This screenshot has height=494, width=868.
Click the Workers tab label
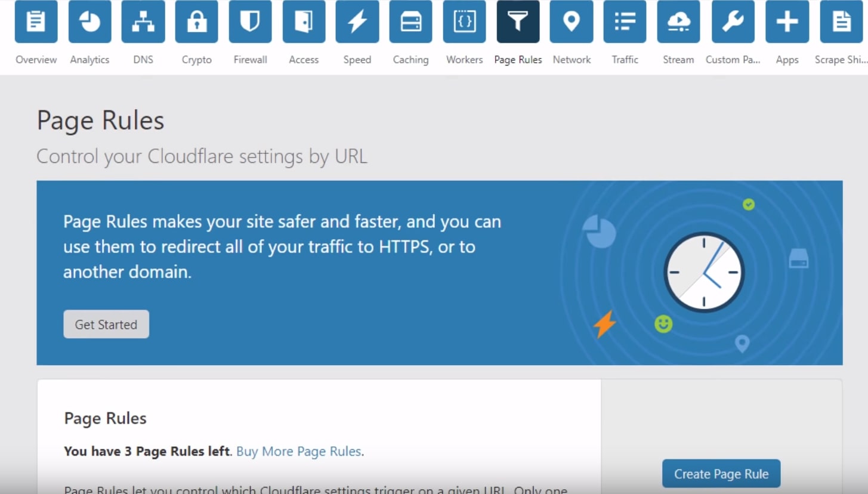464,60
